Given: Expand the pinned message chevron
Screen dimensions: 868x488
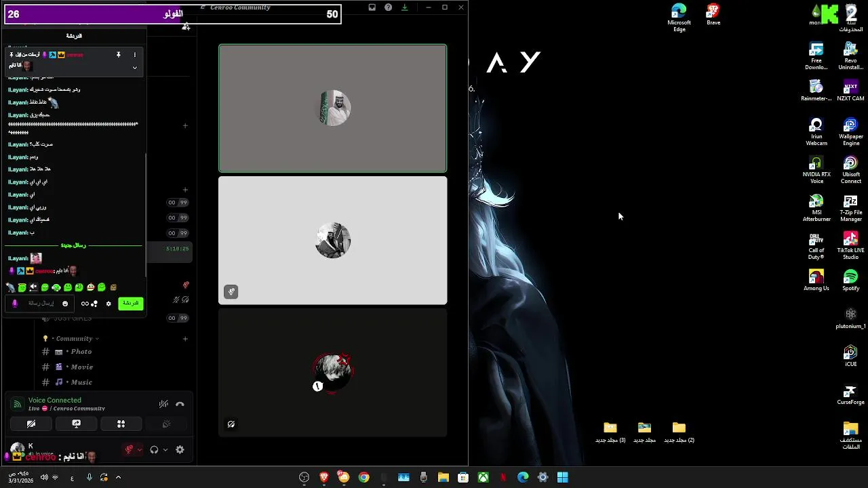Looking at the screenshot, I should pyautogui.click(x=134, y=67).
